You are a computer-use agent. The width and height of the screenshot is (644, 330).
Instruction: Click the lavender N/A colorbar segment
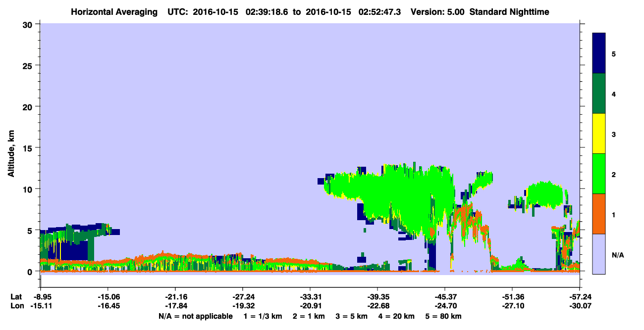tap(599, 254)
